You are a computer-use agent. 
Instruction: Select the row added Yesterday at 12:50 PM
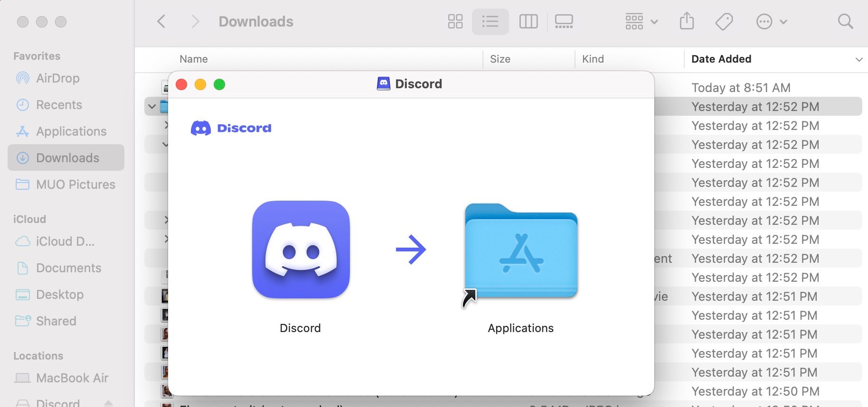755,391
